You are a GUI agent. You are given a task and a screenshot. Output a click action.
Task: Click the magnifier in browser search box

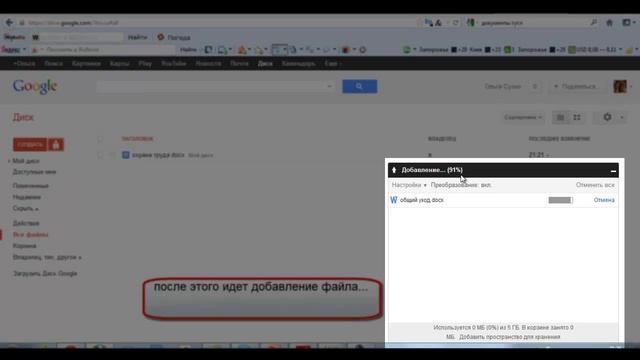pos(594,22)
